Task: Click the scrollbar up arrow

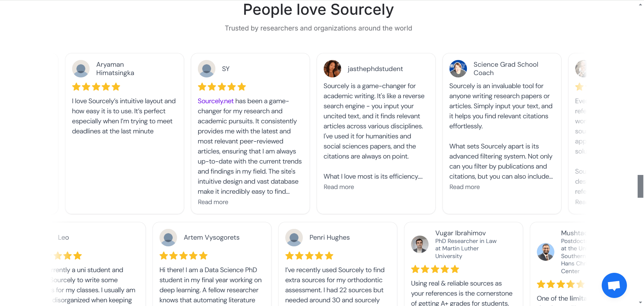Action: 640,4
